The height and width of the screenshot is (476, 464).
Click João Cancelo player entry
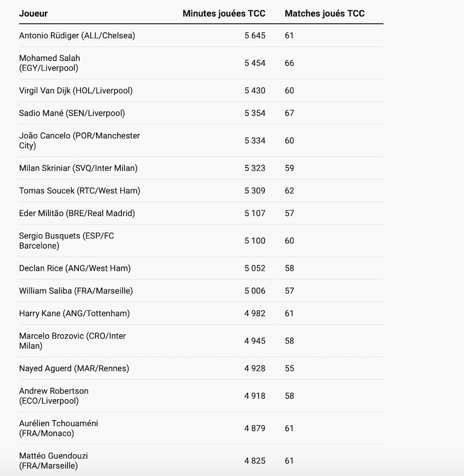[x=80, y=140]
